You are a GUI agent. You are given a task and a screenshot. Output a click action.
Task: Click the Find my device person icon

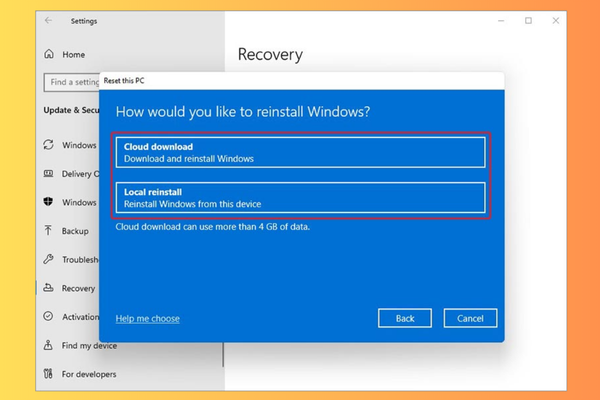point(48,345)
